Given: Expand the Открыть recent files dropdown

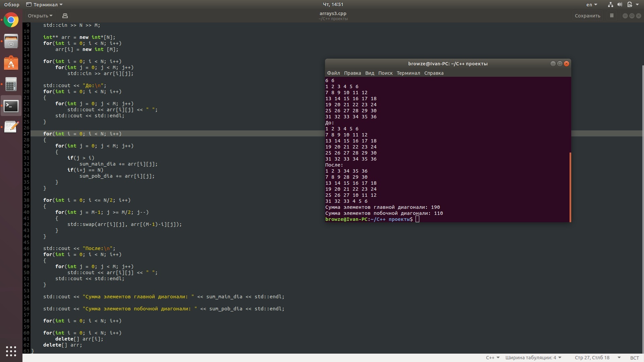Looking at the screenshot, I should 40,16.
